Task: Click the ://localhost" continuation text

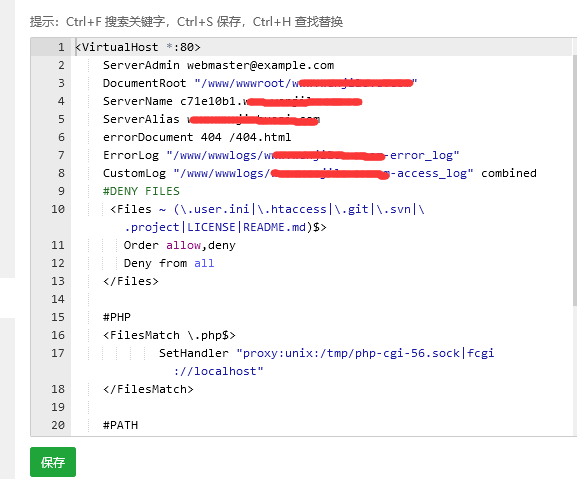Action: coord(218,372)
